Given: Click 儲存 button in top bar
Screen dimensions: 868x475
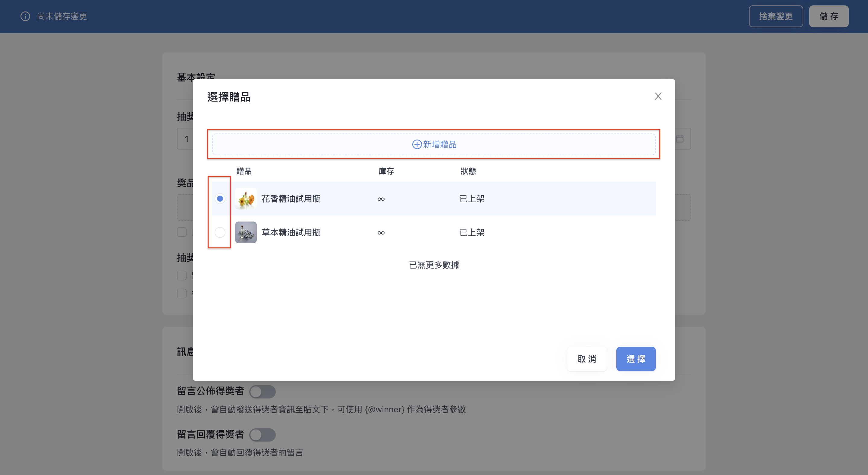Looking at the screenshot, I should (829, 16).
